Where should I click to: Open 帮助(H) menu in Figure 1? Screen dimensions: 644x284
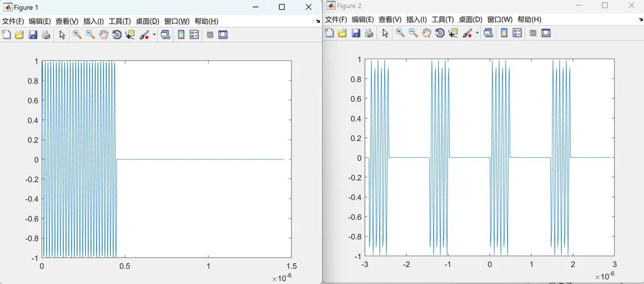click(x=206, y=21)
